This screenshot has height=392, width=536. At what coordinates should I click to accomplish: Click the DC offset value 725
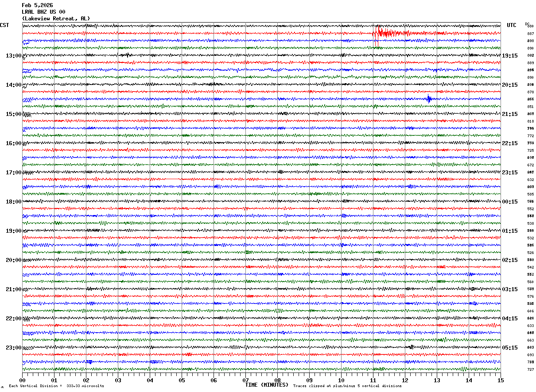(x=530, y=150)
